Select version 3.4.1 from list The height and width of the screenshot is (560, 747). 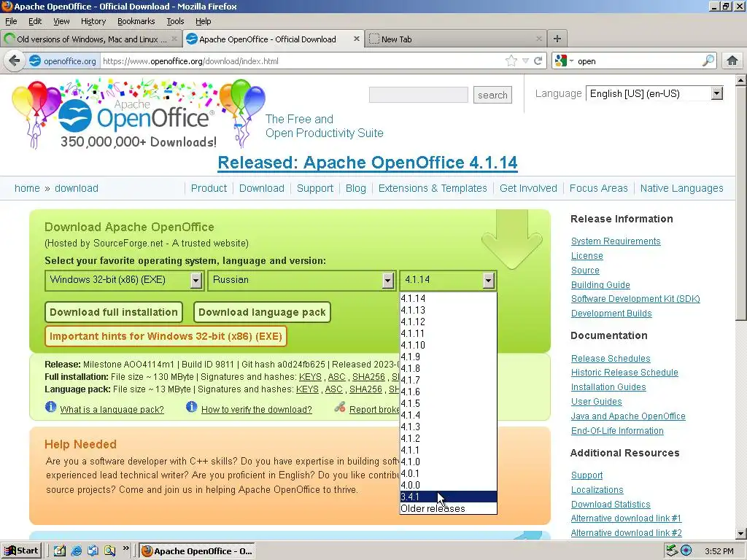[x=449, y=497]
